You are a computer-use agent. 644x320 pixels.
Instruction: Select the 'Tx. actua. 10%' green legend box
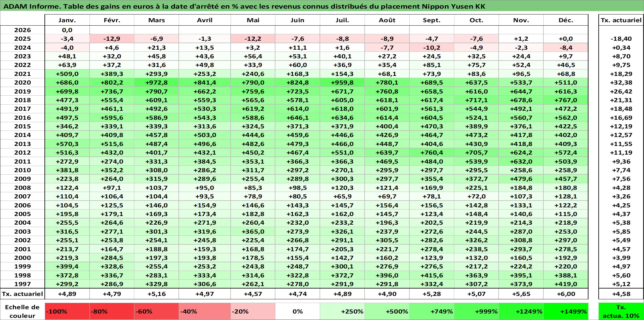[621, 311]
